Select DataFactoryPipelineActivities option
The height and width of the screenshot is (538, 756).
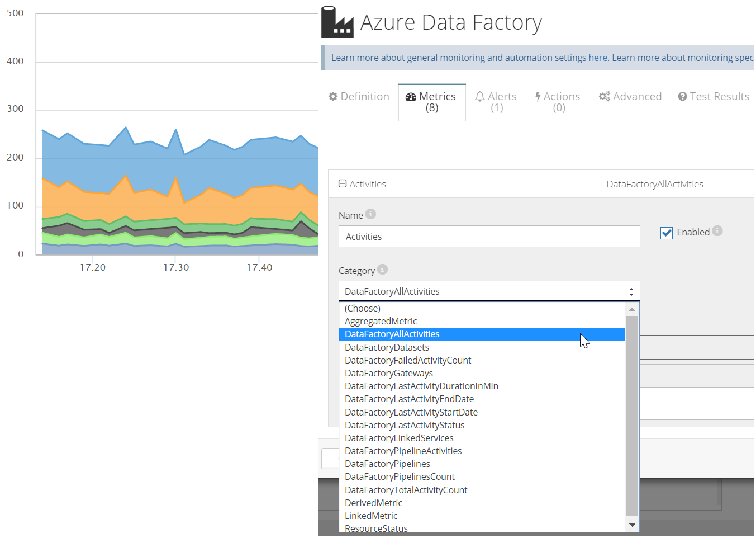click(x=482, y=451)
